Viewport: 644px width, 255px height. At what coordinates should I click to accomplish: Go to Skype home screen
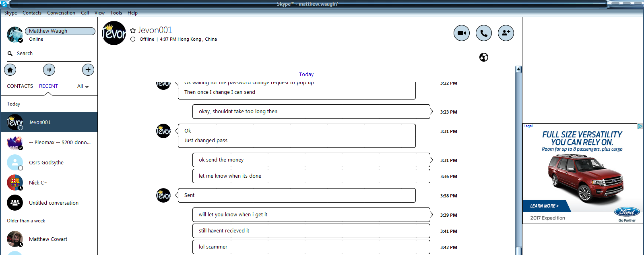pos(10,70)
